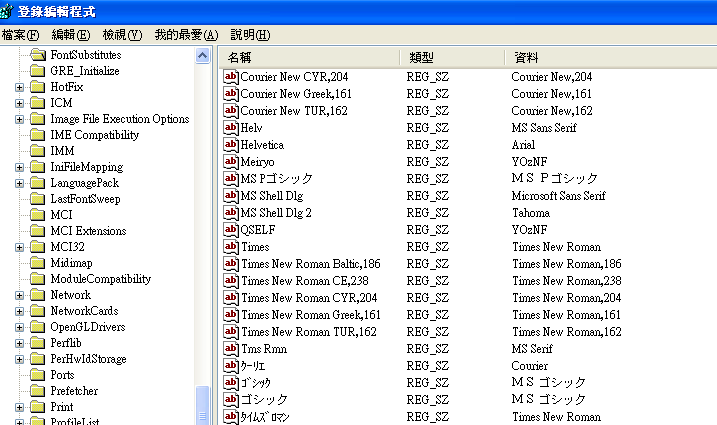Click string icon for Courier New TUR,162
The height and width of the screenshot is (425, 717).
point(231,111)
